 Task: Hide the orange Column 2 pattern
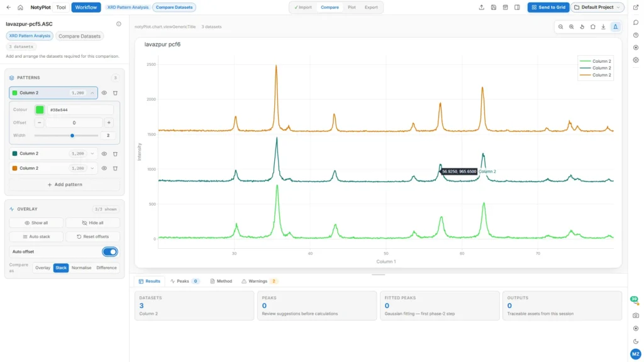[104, 168]
